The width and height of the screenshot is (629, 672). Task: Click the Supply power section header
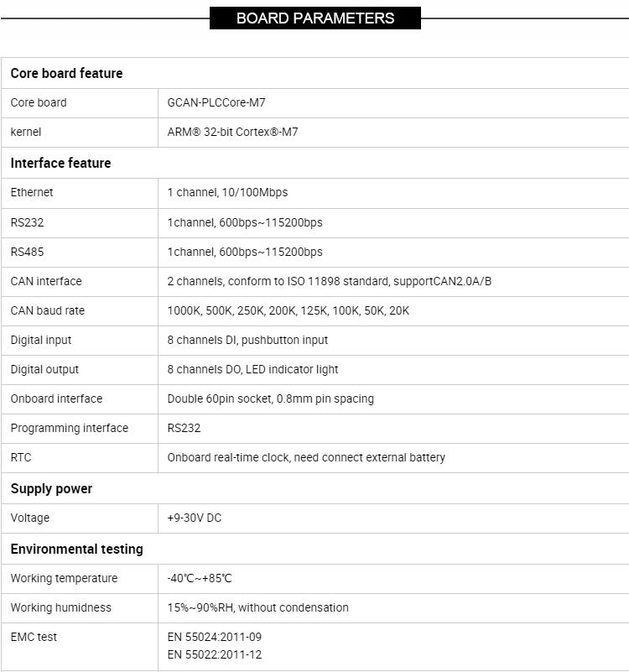click(x=51, y=488)
